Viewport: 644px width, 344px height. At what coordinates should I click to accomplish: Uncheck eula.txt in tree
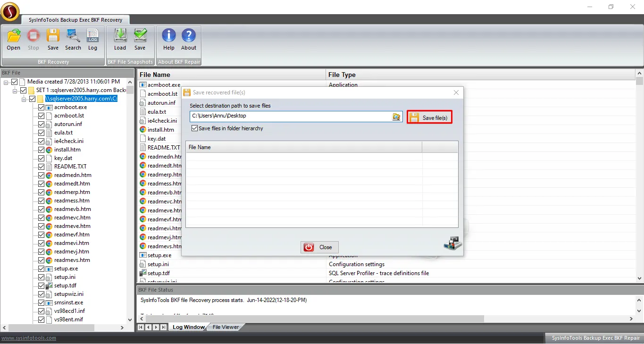tap(41, 133)
